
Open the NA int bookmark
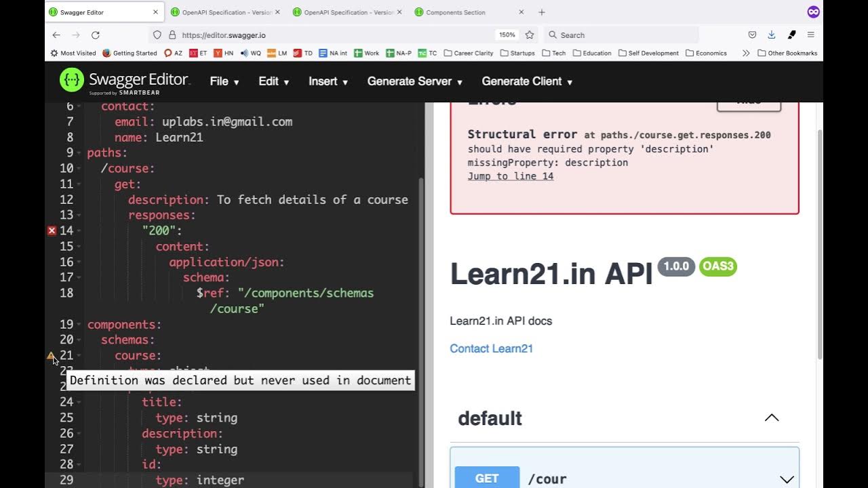(x=333, y=53)
